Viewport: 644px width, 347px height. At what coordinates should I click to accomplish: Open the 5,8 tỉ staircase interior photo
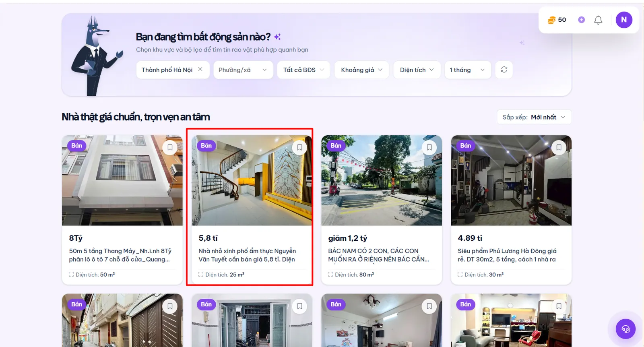pyautogui.click(x=252, y=180)
